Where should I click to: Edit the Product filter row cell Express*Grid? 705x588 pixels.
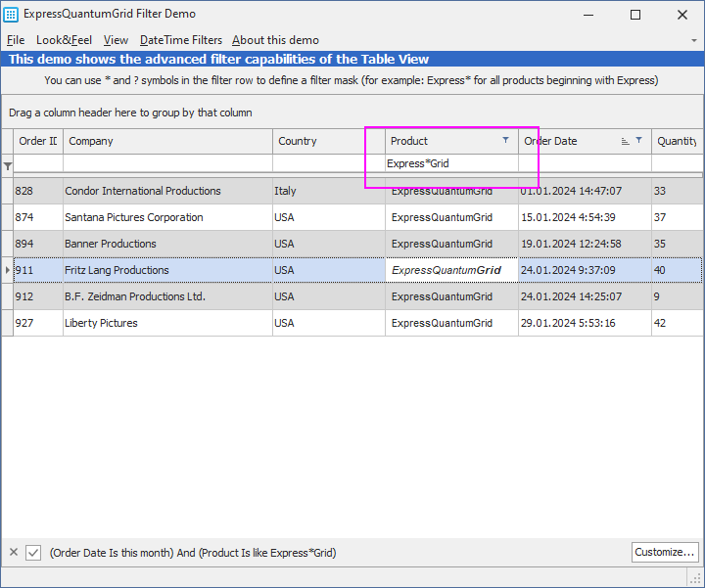point(451,163)
